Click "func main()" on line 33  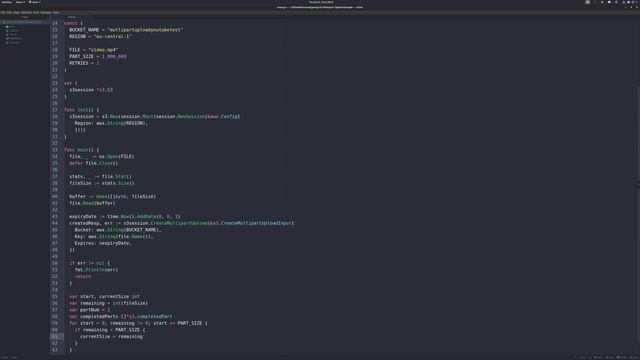tap(79, 150)
